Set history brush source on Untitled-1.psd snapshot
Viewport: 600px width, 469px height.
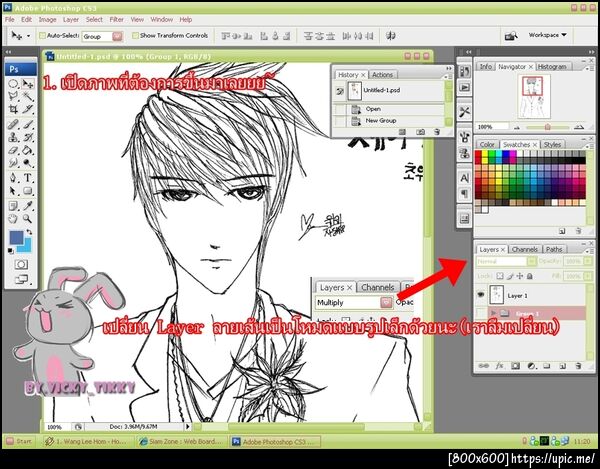339,91
